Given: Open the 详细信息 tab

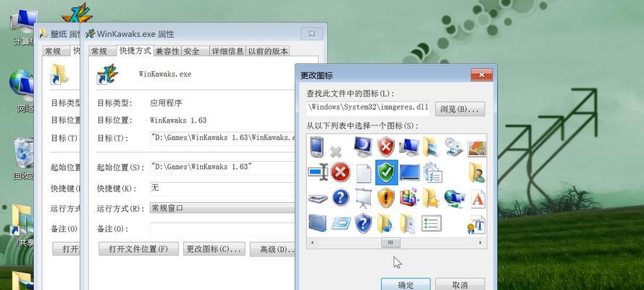Looking at the screenshot, I should click(227, 51).
